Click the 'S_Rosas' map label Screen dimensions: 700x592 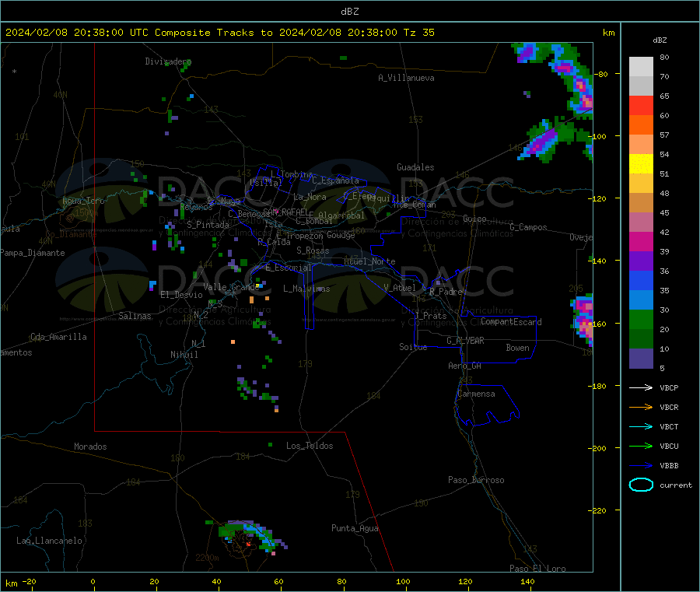point(313,250)
